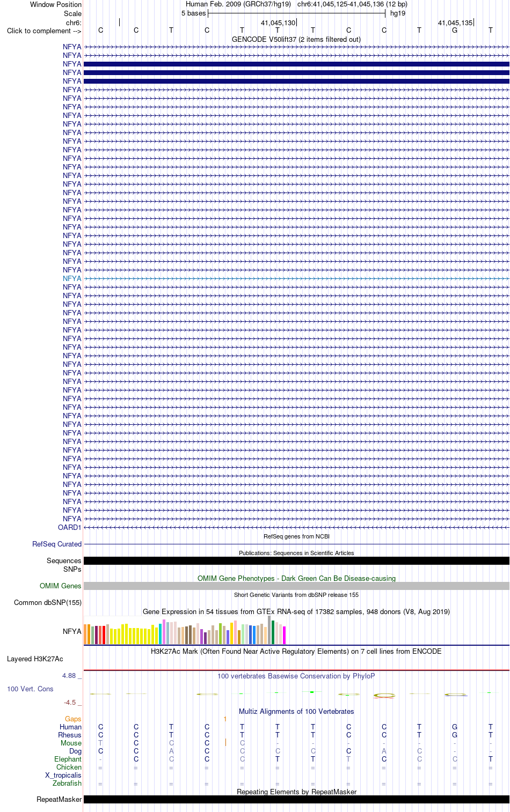
Task: Click the 'Sequences' track label
Action: click(x=64, y=560)
